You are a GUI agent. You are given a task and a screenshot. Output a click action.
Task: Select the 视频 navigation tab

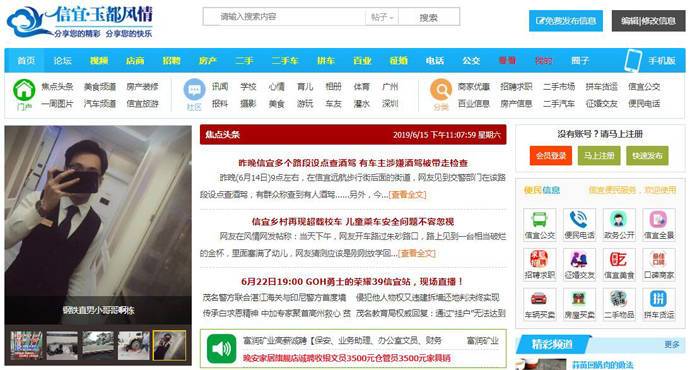pos(99,61)
